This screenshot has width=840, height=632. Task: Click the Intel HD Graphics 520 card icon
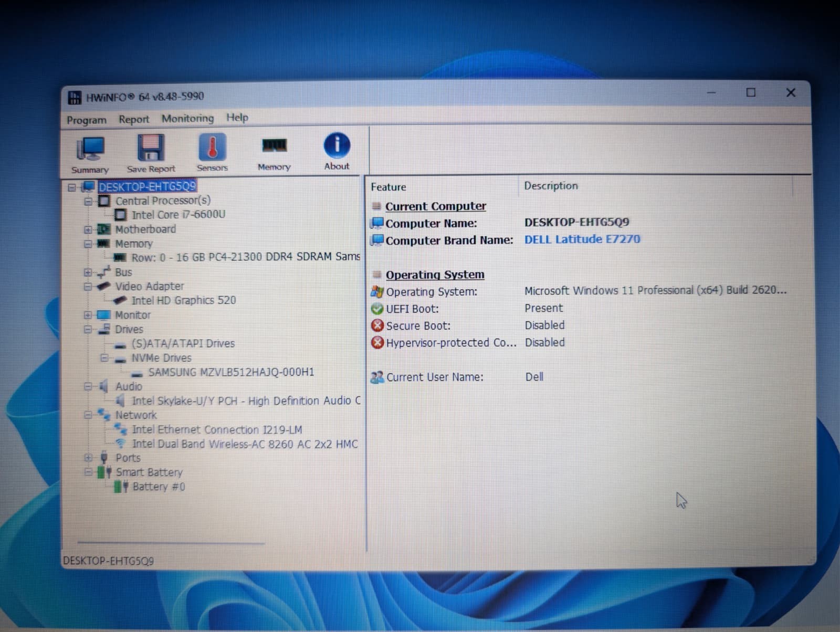point(120,301)
